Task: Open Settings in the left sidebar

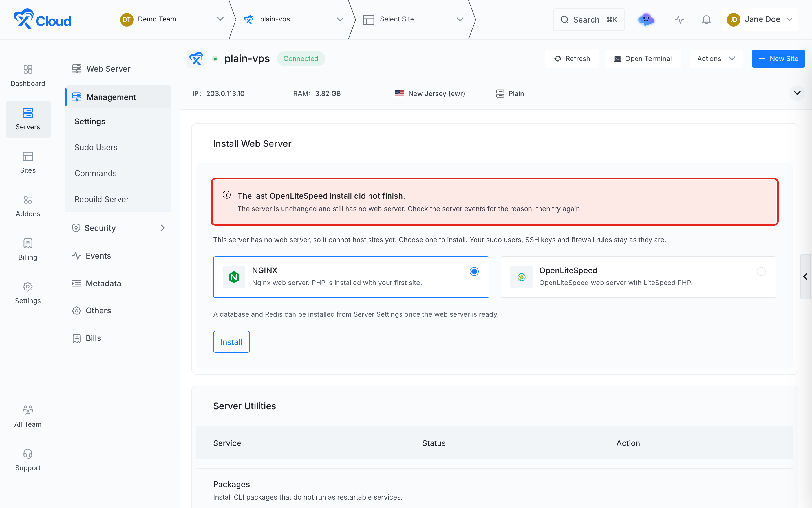Action: tap(28, 293)
